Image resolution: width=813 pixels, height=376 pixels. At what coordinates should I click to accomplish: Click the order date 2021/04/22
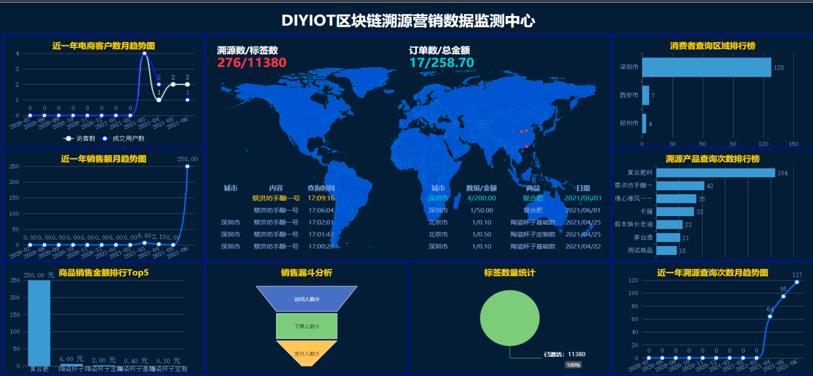pos(583,246)
